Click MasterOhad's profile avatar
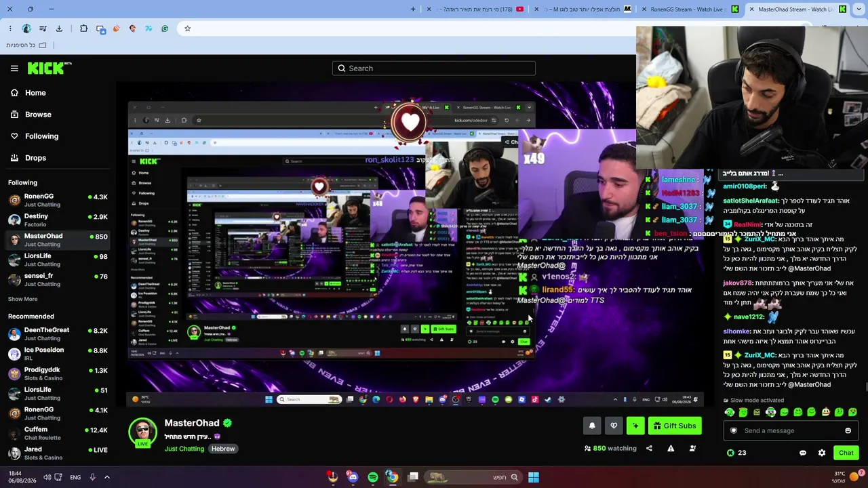The height and width of the screenshot is (488, 868). 142,432
